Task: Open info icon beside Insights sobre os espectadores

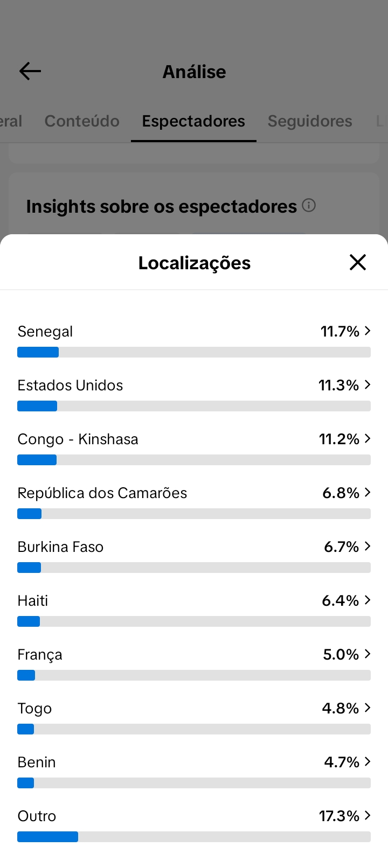Action: tap(309, 205)
